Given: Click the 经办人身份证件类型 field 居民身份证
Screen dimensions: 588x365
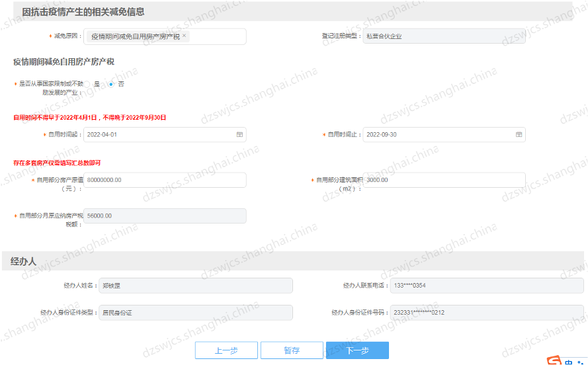Looking at the screenshot, I should click(x=196, y=313).
